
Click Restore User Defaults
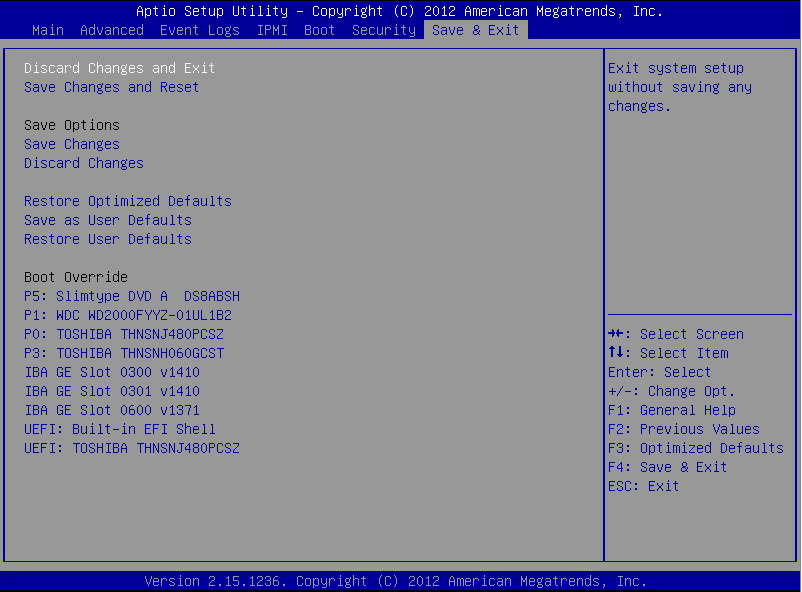(108, 239)
